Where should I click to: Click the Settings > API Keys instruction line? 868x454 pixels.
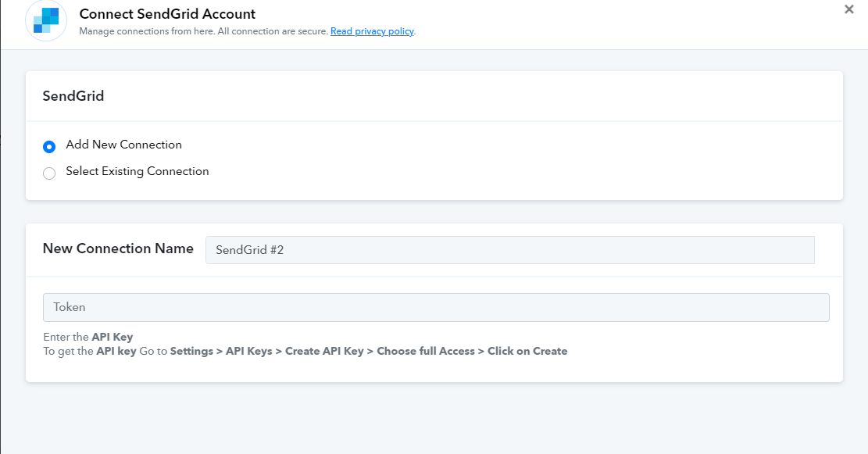pos(305,351)
